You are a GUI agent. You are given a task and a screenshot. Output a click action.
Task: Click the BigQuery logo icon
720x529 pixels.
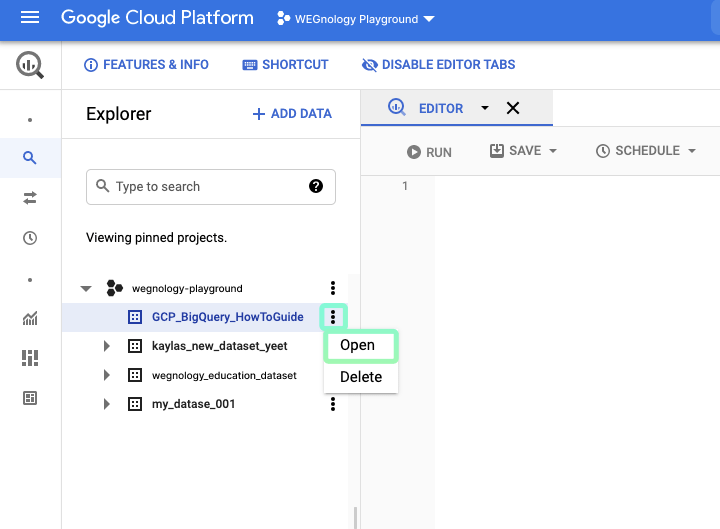point(30,65)
